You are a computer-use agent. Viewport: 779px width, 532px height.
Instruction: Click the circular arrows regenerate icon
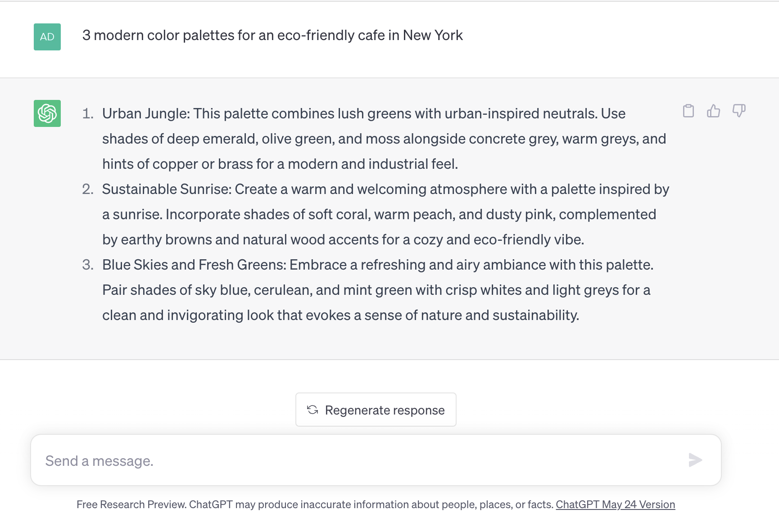(313, 410)
